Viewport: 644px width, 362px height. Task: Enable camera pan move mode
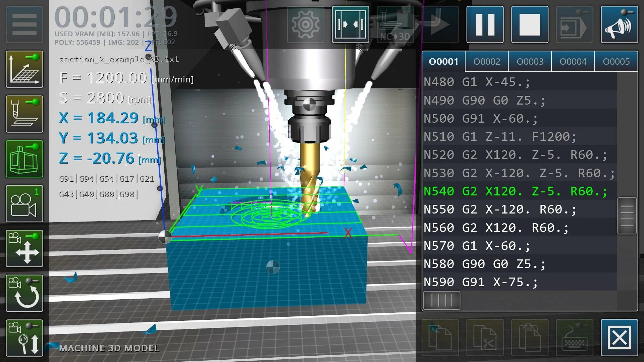point(24,248)
